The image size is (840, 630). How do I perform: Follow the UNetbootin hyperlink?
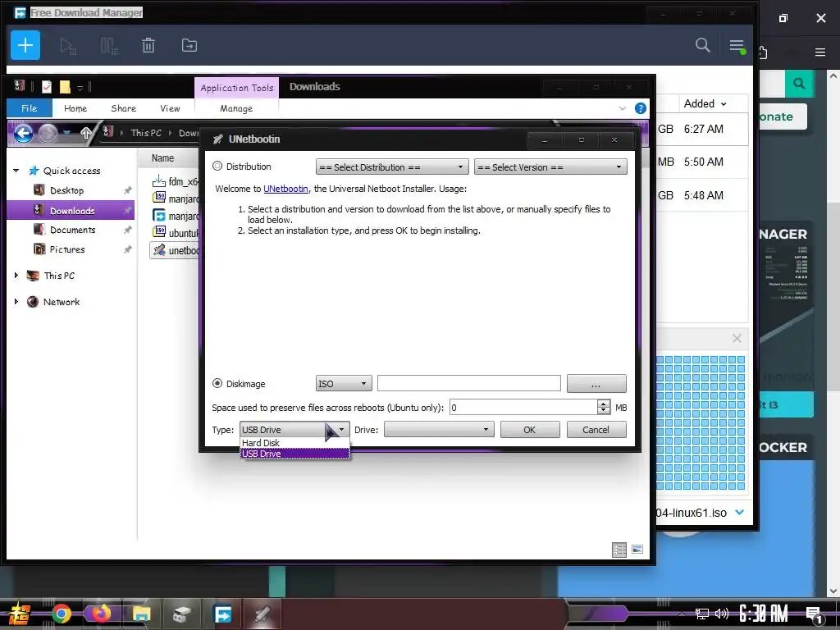click(x=285, y=189)
